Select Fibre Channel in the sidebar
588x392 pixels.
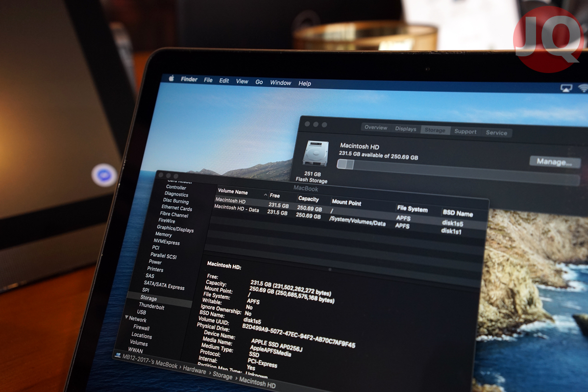(x=174, y=215)
